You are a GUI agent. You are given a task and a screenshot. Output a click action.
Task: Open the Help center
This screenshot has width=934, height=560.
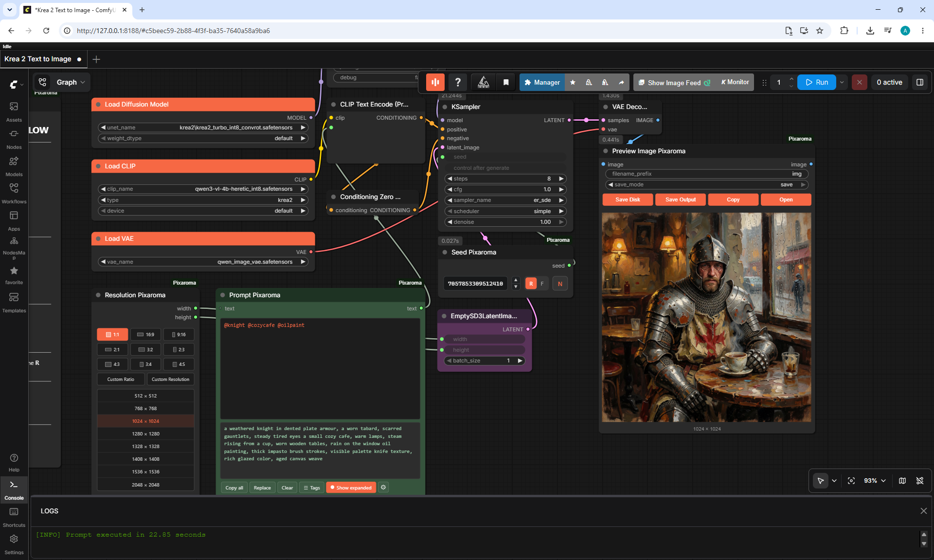(14, 462)
